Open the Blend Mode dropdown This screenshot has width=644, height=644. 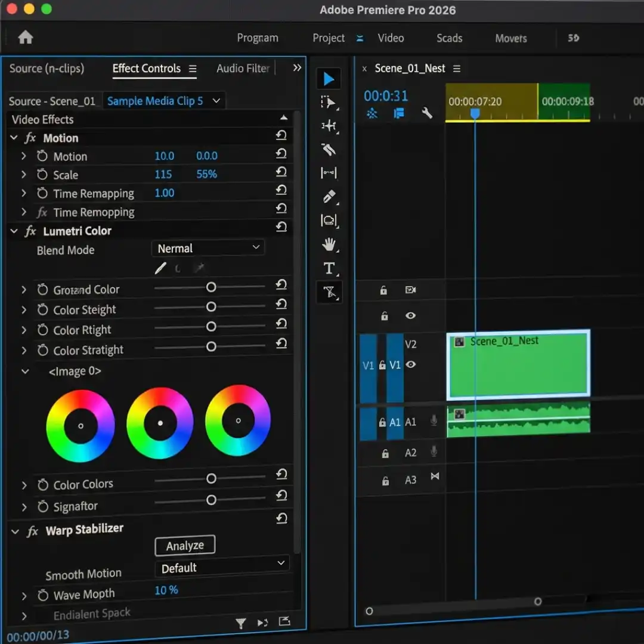click(208, 248)
